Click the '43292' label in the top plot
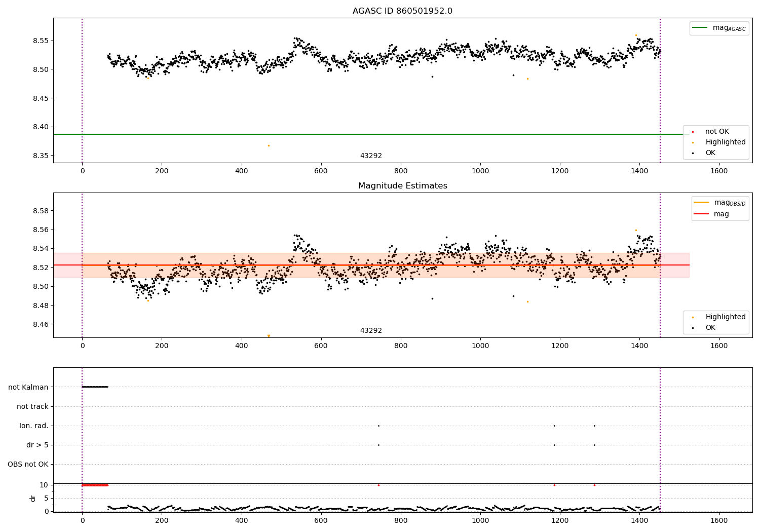This screenshot has height=532, width=760. 371,156
